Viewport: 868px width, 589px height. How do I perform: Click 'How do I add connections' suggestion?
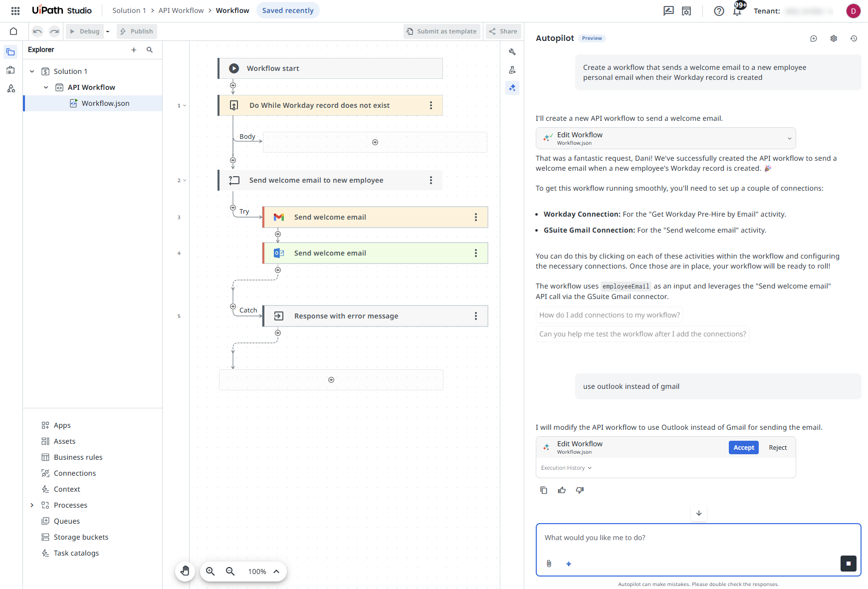tap(610, 315)
